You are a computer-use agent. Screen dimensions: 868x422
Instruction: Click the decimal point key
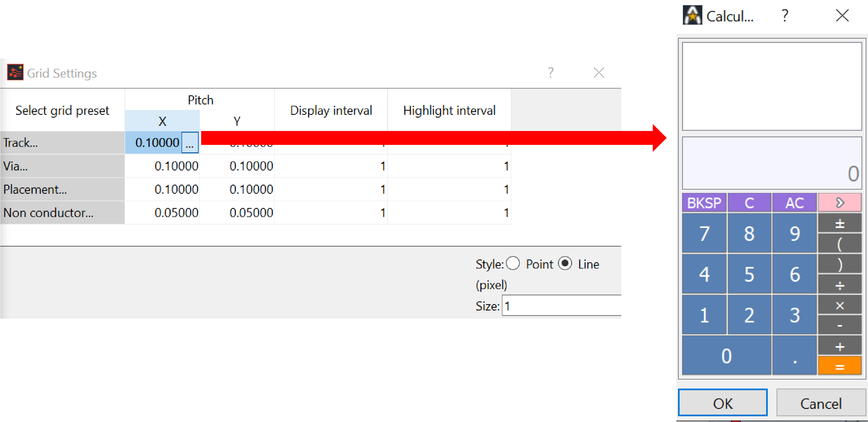(795, 355)
